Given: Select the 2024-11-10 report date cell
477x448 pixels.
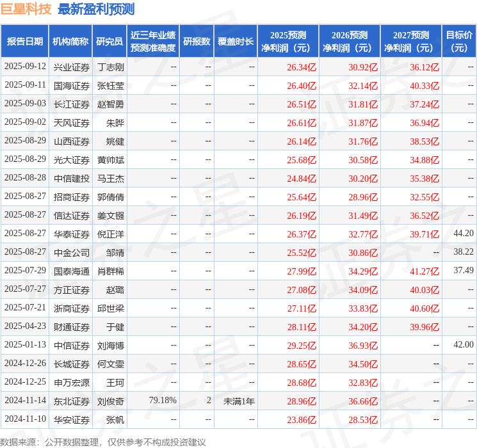Looking at the screenshot, I should click(25, 419).
